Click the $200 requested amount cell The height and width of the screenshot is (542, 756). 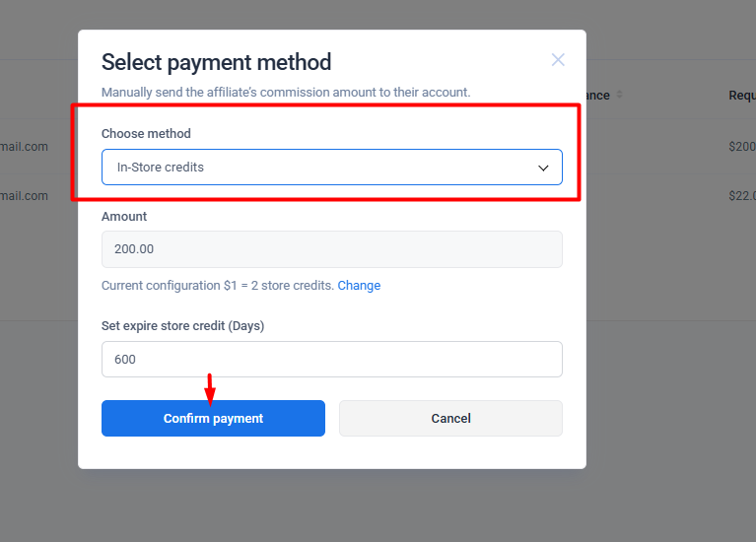point(741,147)
